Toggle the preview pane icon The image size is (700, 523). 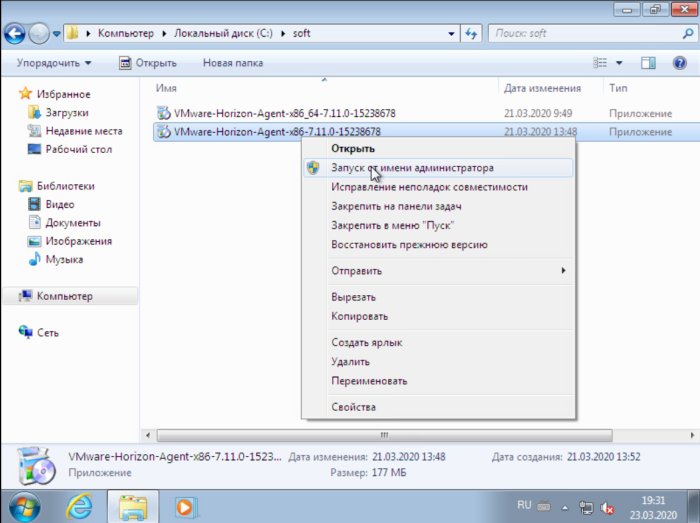[648, 63]
